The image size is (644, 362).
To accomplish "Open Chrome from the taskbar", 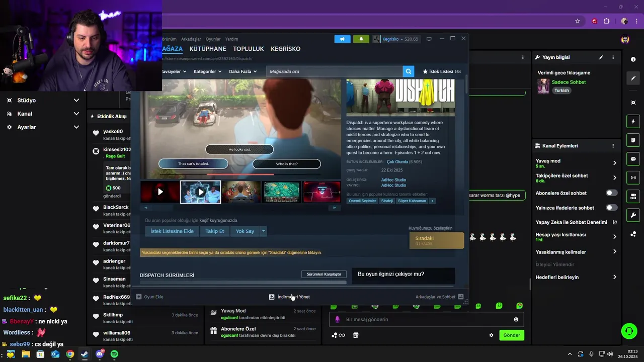I will pyautogui.click(x=70, y=354).
